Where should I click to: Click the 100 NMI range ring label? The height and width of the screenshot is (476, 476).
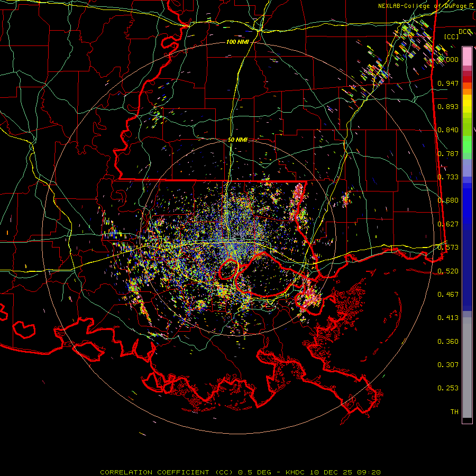click(x=237, y=42)
